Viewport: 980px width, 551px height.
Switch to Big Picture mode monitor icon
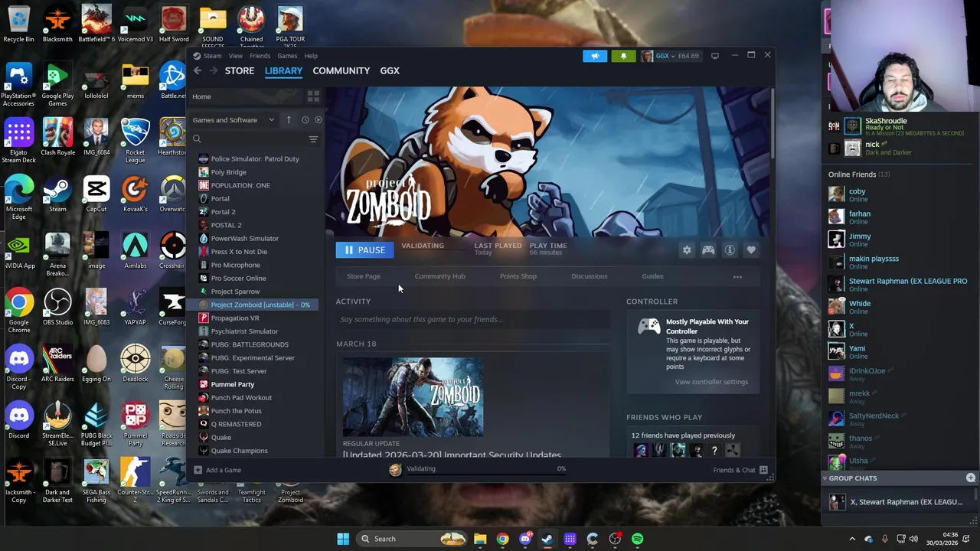pos(715,56)
